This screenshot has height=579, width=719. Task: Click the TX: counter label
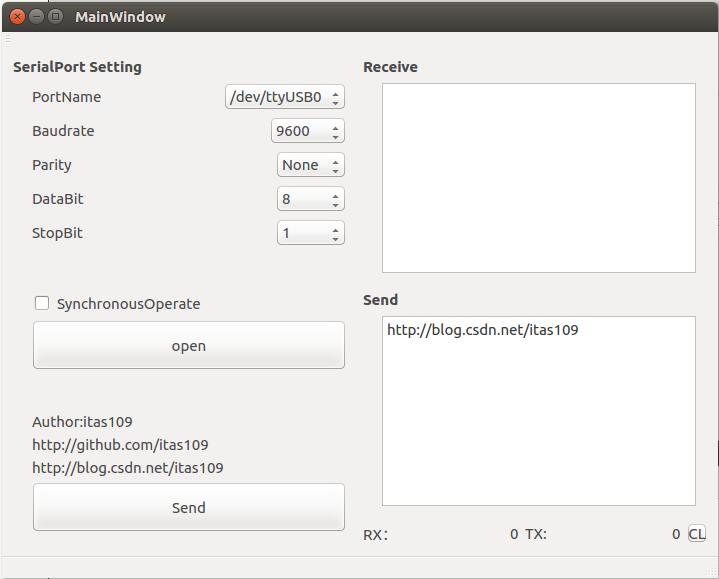point(536,534)
